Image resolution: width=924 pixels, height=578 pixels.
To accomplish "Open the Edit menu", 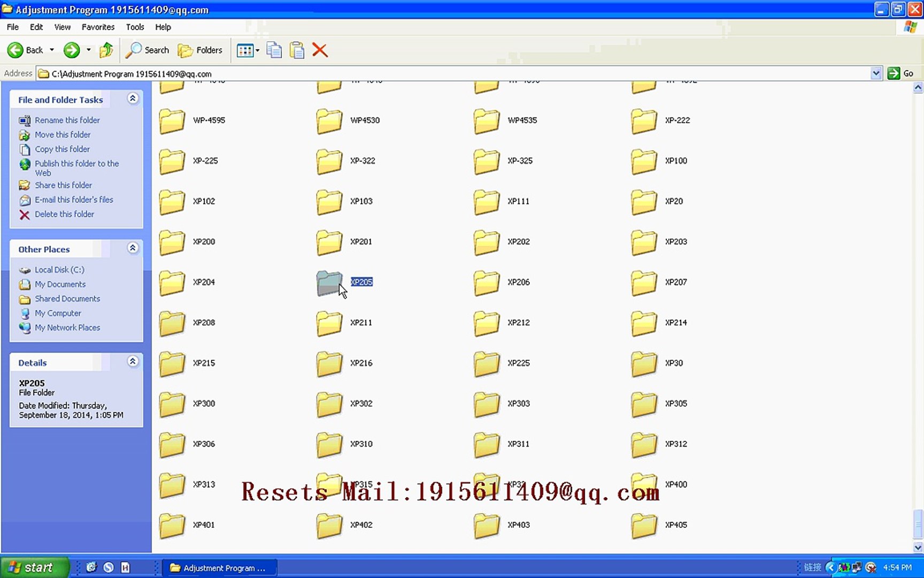I will [x=36, y=27].
